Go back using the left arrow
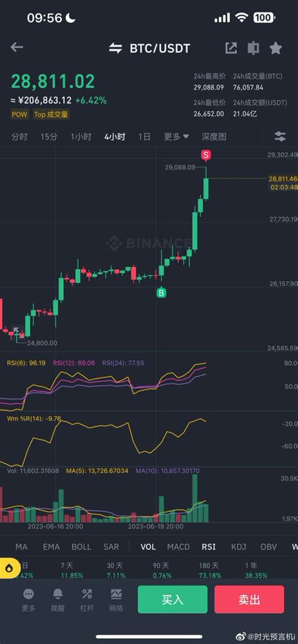This screenshot has width=298, height=644. (17, 48)
